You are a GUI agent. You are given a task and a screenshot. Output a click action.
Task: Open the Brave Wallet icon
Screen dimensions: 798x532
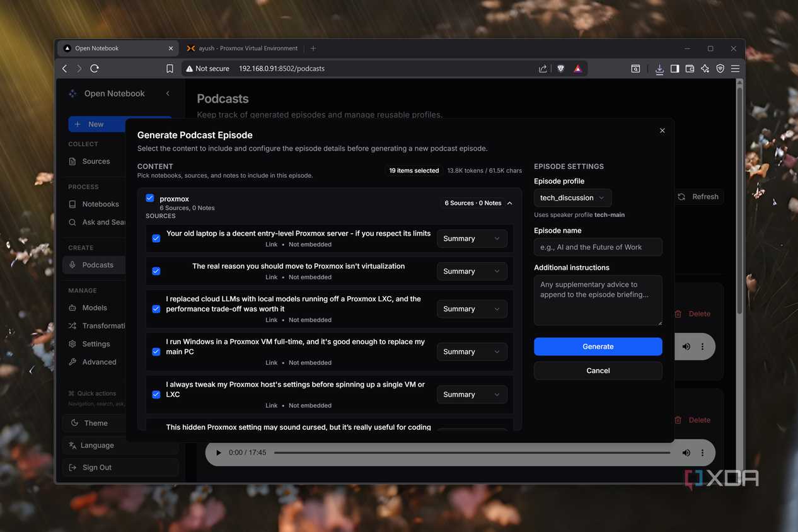pyautogui.click(x=690, y=69)
